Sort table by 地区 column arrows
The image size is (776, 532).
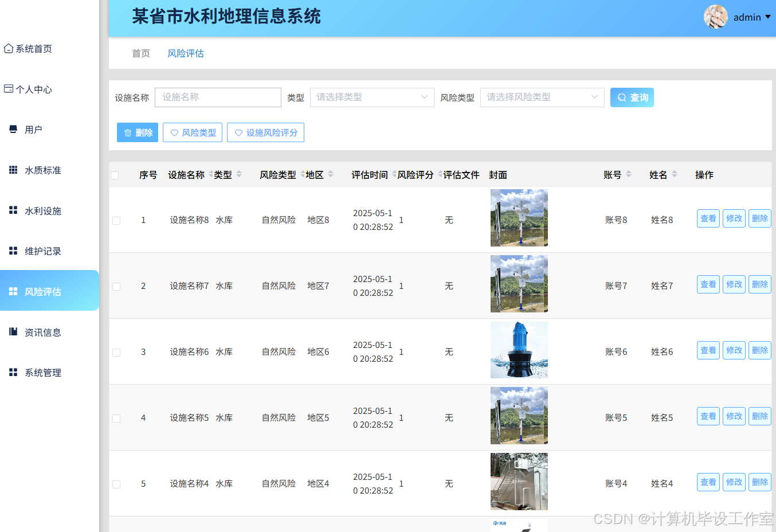pos(331,174)
